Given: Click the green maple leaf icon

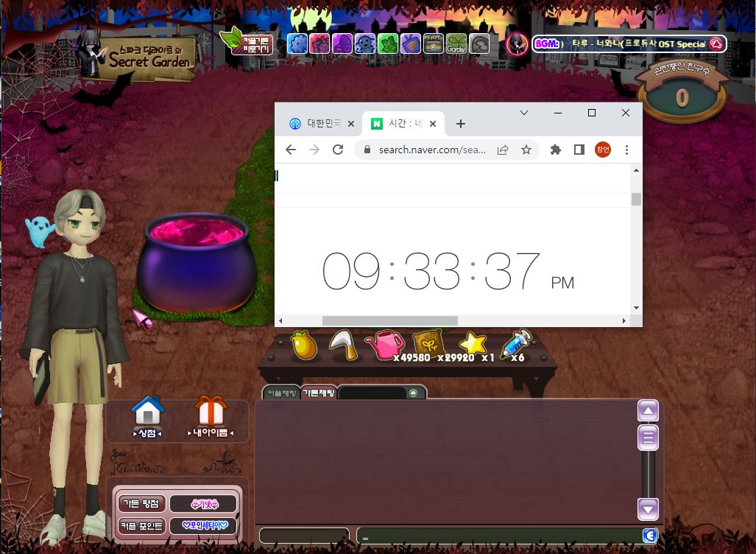Looking at the screenshot, I should (x=388, y=44).
